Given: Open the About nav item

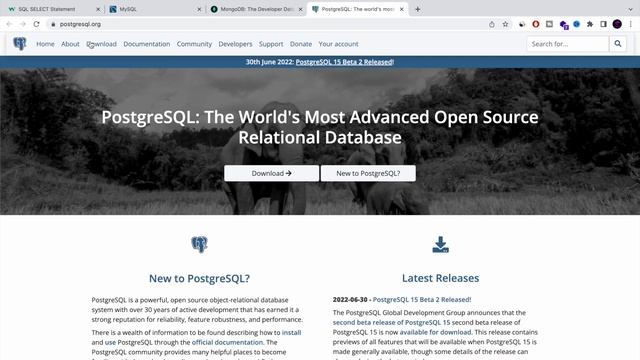Looking at the screenshot, I should coord(70,44).
